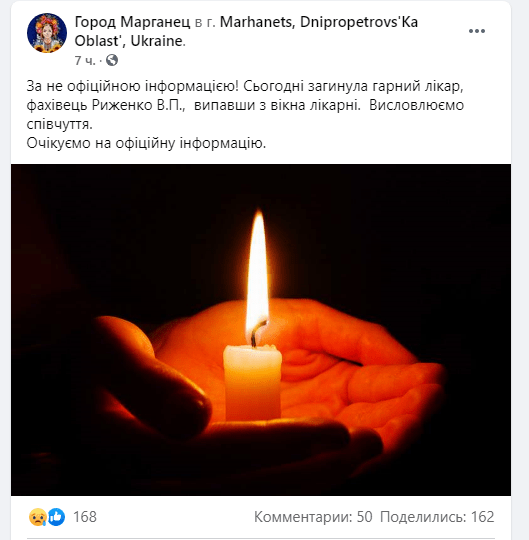Image resolution: width=529 pixels, height=540 pixels.
Task: Click the crying sad reaction emoji
Action: (38, 517)
